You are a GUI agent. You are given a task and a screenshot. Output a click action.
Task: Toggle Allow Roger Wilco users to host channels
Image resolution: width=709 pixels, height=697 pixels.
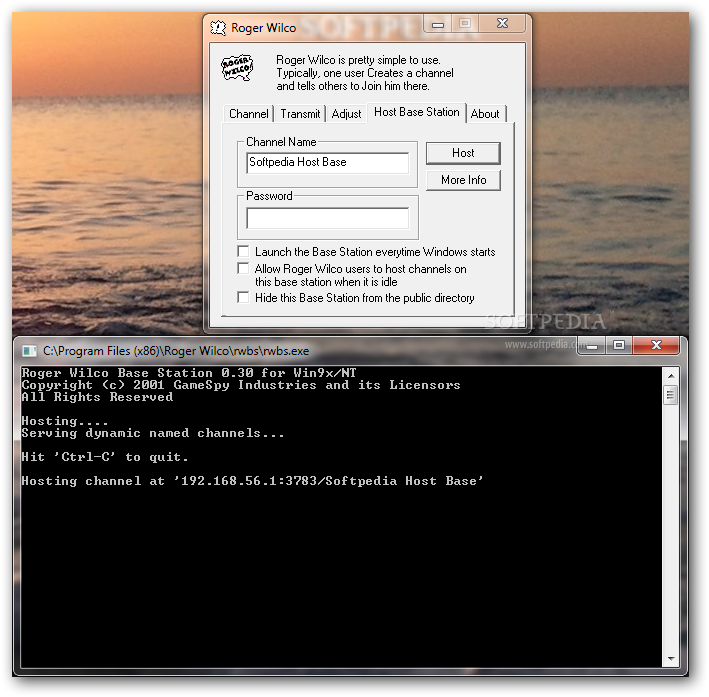pyautogui.click(x=243, y=268)
